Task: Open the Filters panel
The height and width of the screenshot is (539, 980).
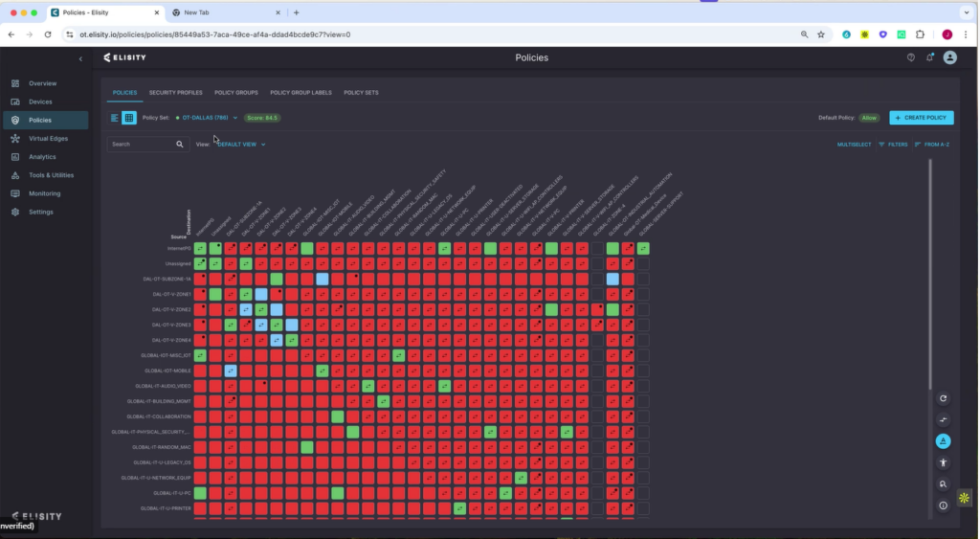Action: (893, 145)
